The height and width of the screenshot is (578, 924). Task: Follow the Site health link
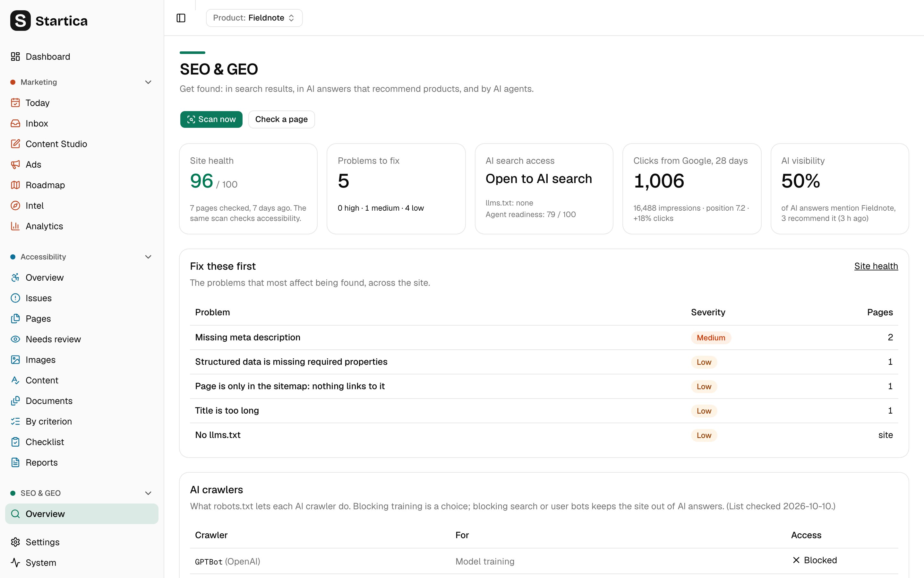click(x=876, y=266)
